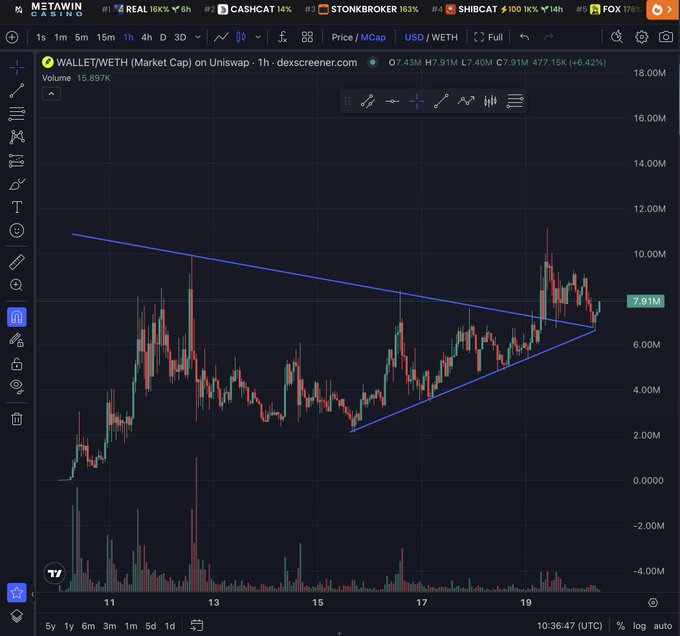Click the undo arrow

524,37
